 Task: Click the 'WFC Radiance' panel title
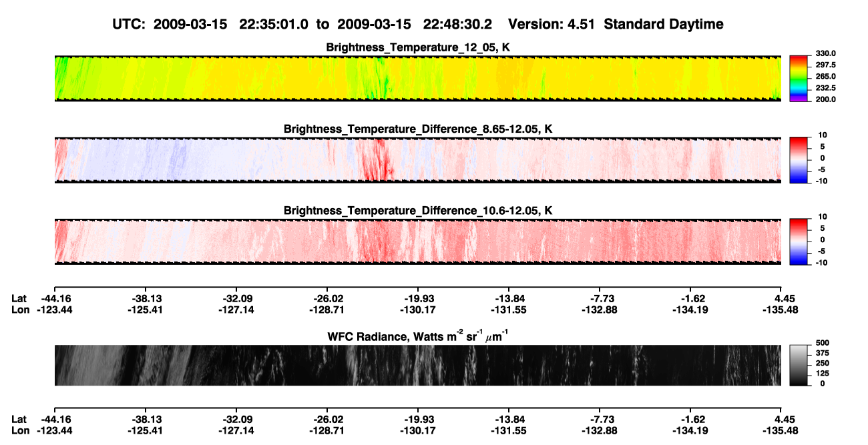[418, 336]
